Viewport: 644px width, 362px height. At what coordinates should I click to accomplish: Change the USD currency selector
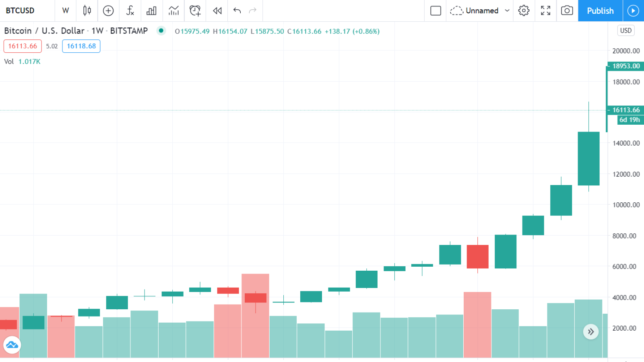626,31
